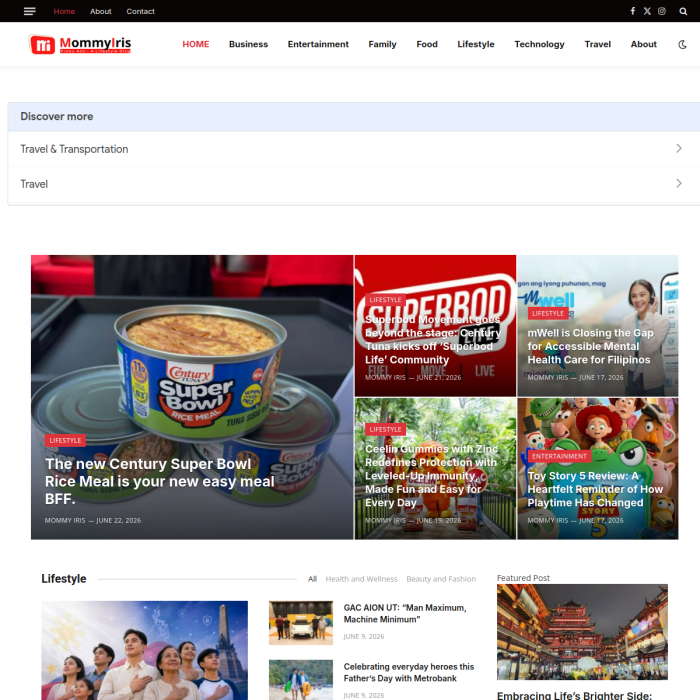Open the Travel menu item

[x=597, y=44]
